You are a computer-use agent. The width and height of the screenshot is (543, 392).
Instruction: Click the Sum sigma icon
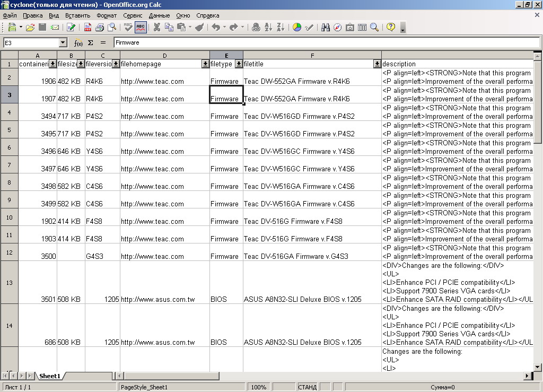click(90, 42)
